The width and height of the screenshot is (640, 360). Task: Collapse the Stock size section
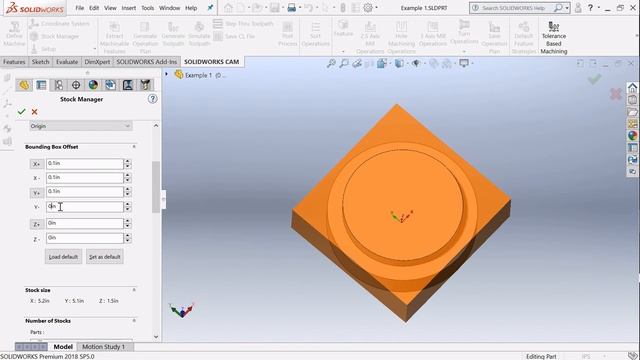click(134, 290)
